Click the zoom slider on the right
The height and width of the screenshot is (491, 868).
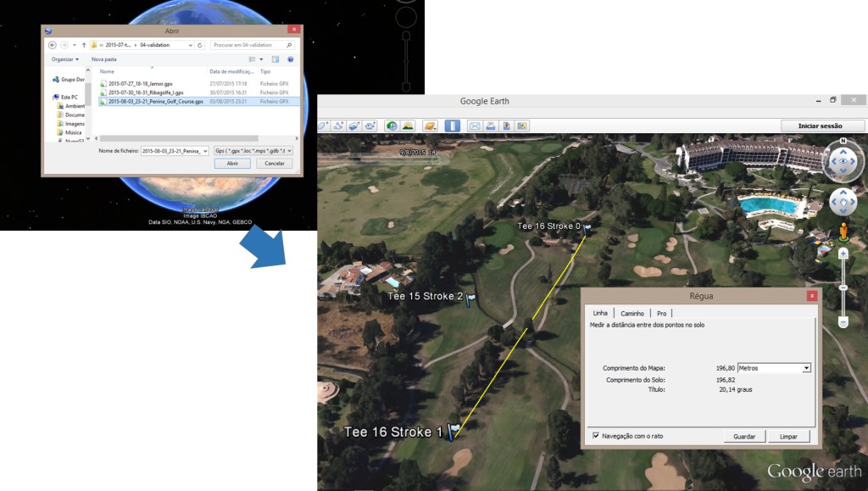click(843, 287)
